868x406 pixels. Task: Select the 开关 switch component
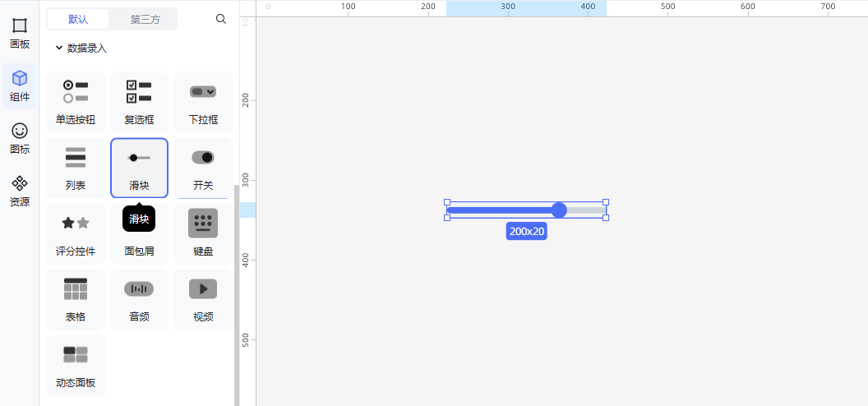(203, 168)
